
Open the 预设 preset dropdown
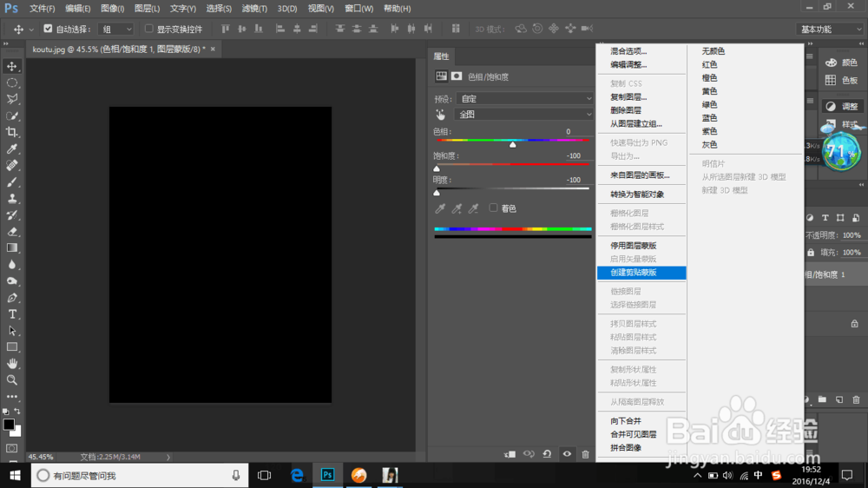525,99
